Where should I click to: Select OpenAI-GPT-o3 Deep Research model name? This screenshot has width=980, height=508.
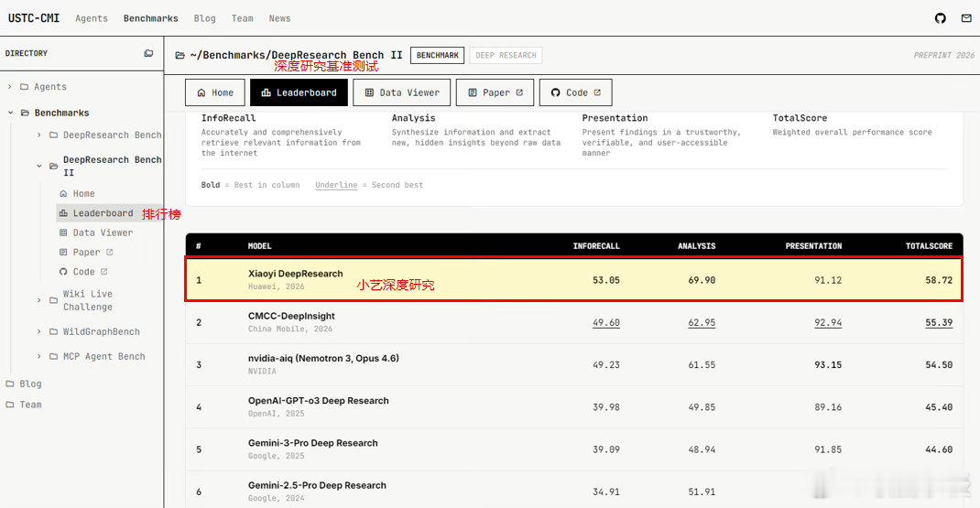pyautogui.click(x=318, y=401)
